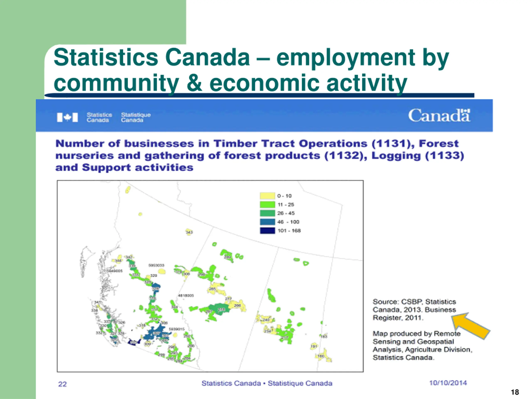The height and width of the screenshot is (399, 532).
Task: Select the navy 101 - 168 legend swatch
Action: pos(267,230)
